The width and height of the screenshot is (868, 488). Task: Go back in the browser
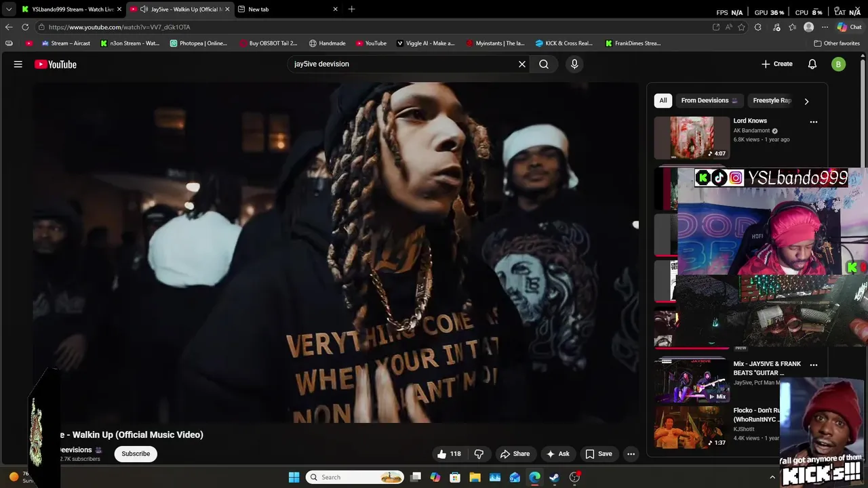coord(9,27)
